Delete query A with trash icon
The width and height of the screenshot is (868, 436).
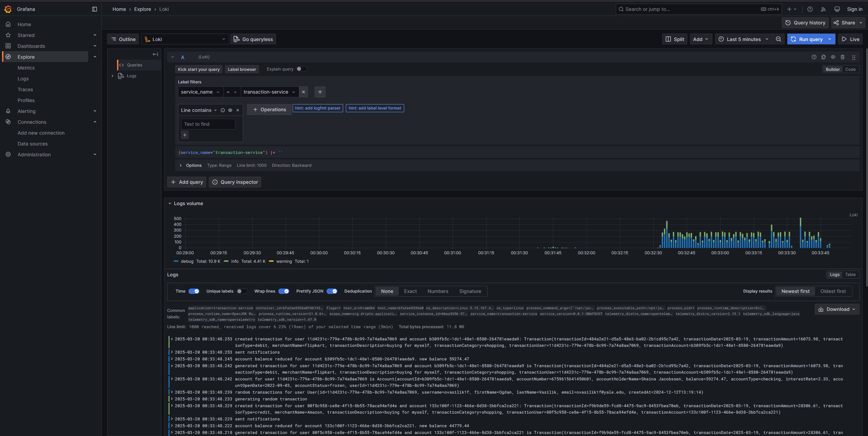click(x=843, y=57)
